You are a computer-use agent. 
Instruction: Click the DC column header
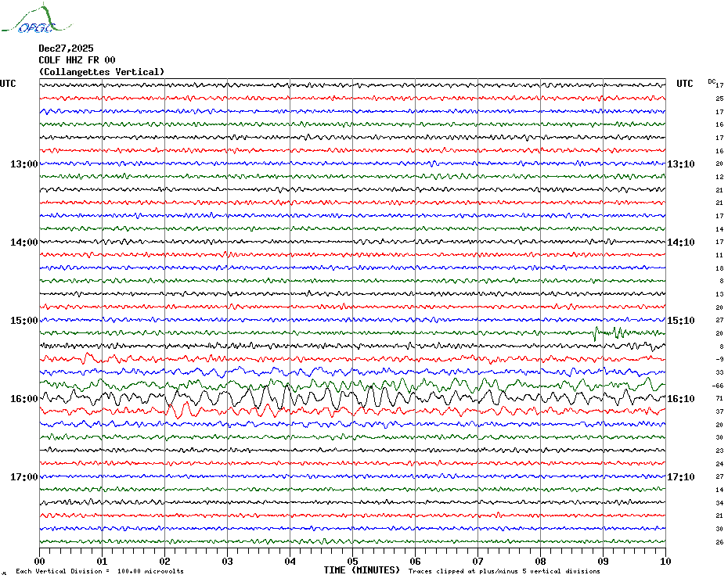(x=712, y=81)
